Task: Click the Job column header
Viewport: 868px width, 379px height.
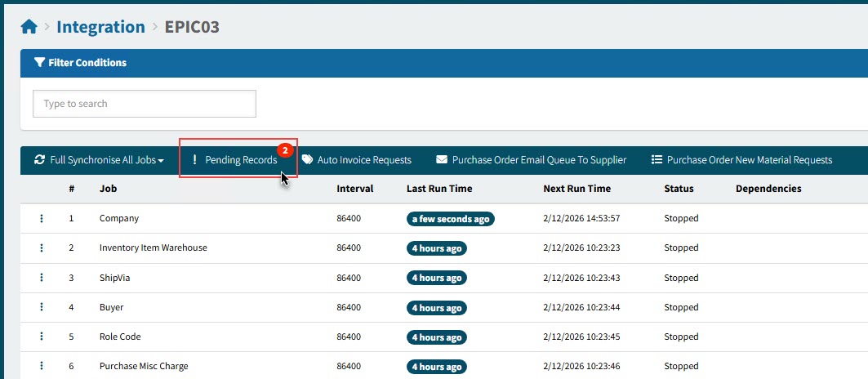Action: click(108, 189)
